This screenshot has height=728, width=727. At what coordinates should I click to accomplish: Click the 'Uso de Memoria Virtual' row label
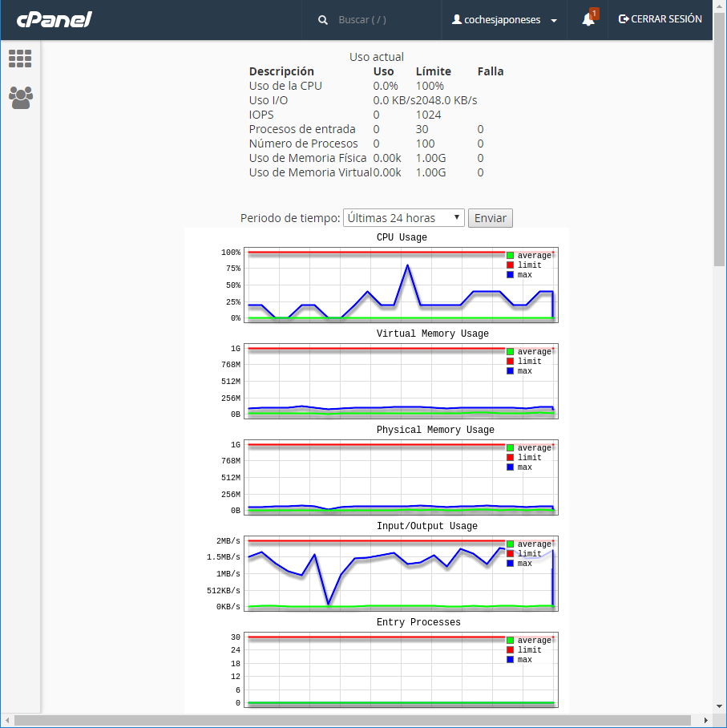pos(310,172)
